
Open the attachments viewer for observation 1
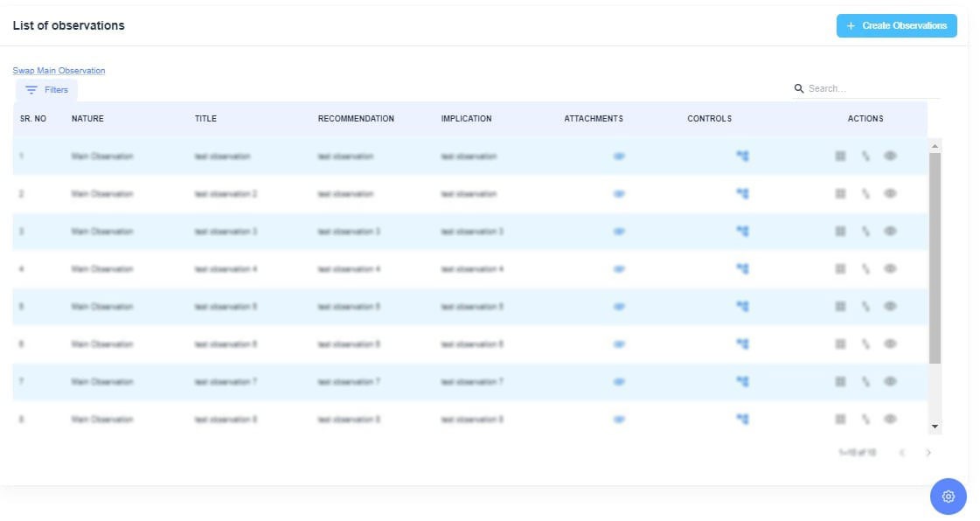tap(618, 156)
